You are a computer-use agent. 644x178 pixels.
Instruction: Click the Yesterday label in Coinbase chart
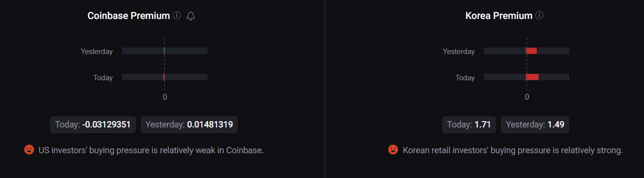pyautogui.click(x=97, y=51)
